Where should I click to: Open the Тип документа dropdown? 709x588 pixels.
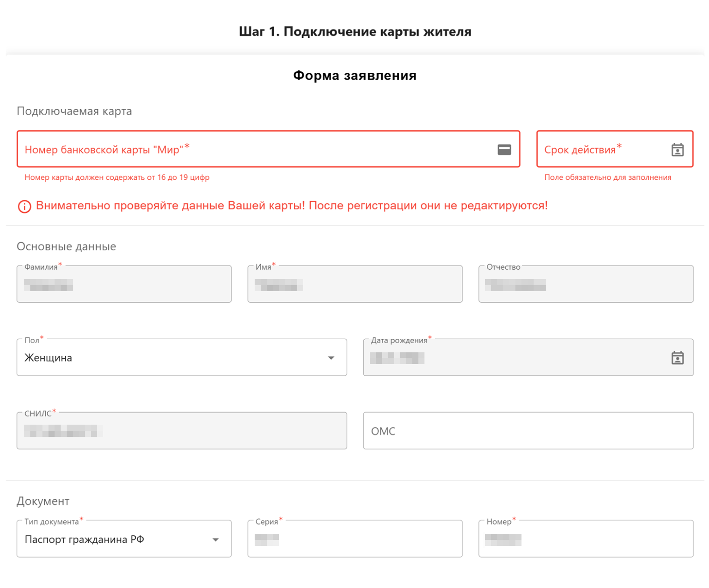[215, 539]
